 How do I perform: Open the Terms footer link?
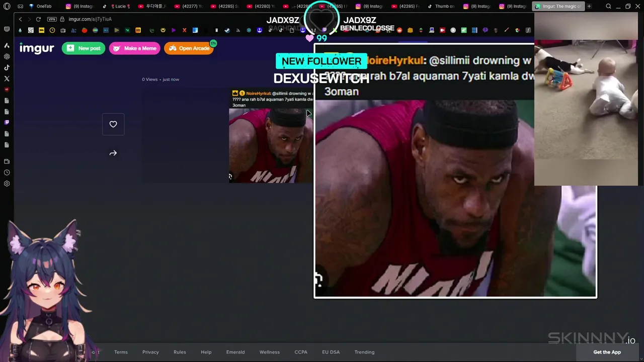(x=121, y=352)
